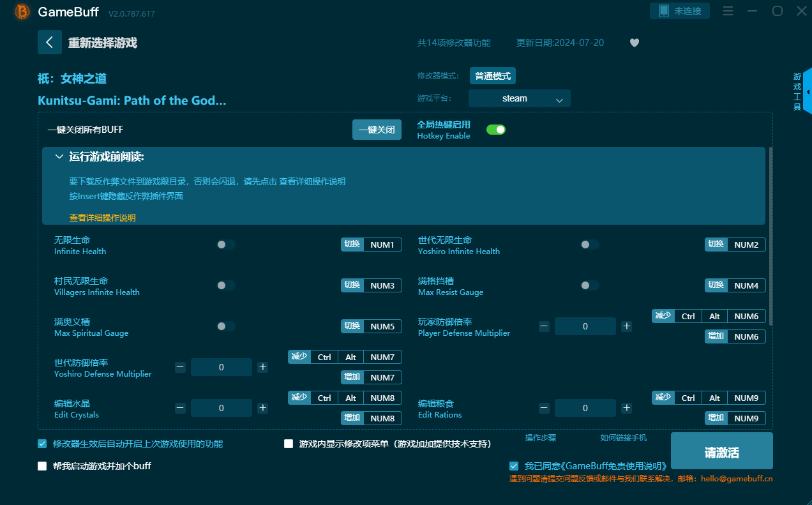
Task: Click the 14 modifier functions count text
Action: pos(454,43)
